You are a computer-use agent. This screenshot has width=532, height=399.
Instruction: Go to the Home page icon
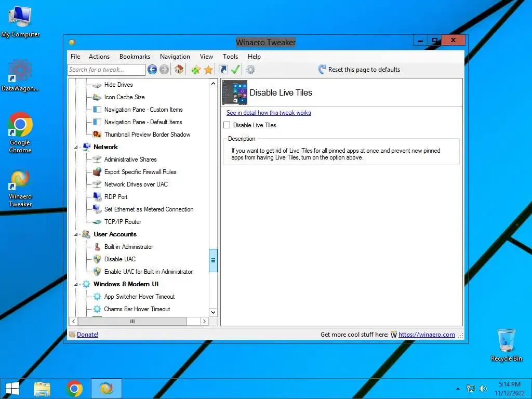(179, 70)
